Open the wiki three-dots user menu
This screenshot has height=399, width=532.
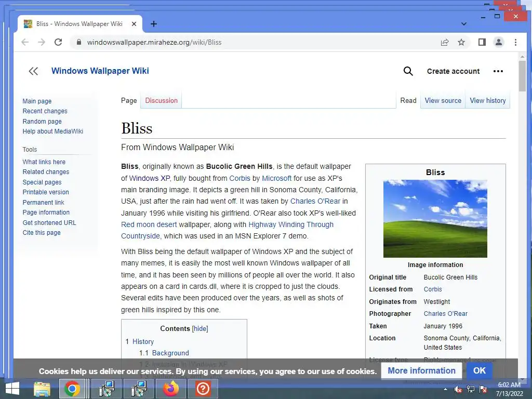coord(498,71)
